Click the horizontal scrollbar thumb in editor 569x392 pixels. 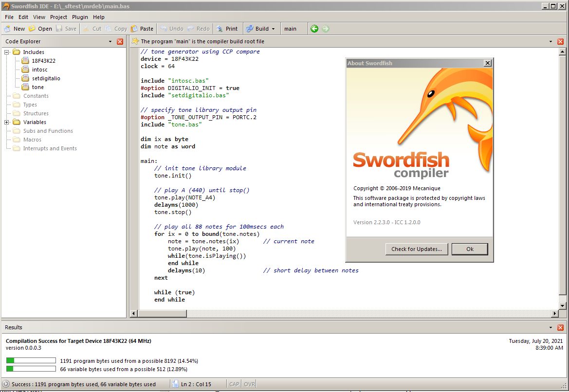click(162, 313)
